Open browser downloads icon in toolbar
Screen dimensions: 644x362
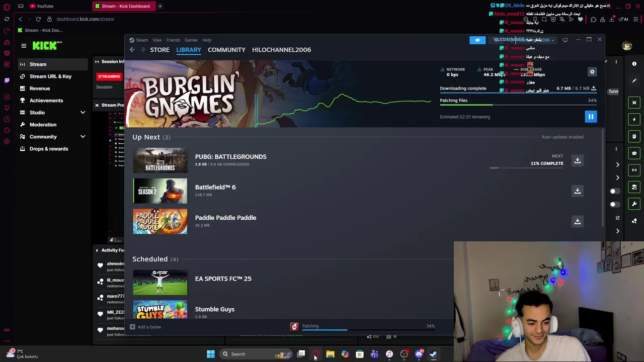pyautogui.click(x=611, y=19)
